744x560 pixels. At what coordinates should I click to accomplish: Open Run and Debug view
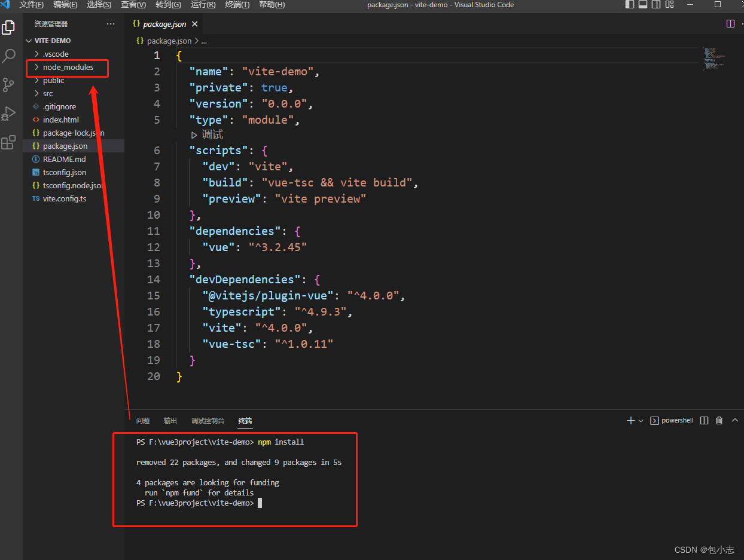click(9, 114)
